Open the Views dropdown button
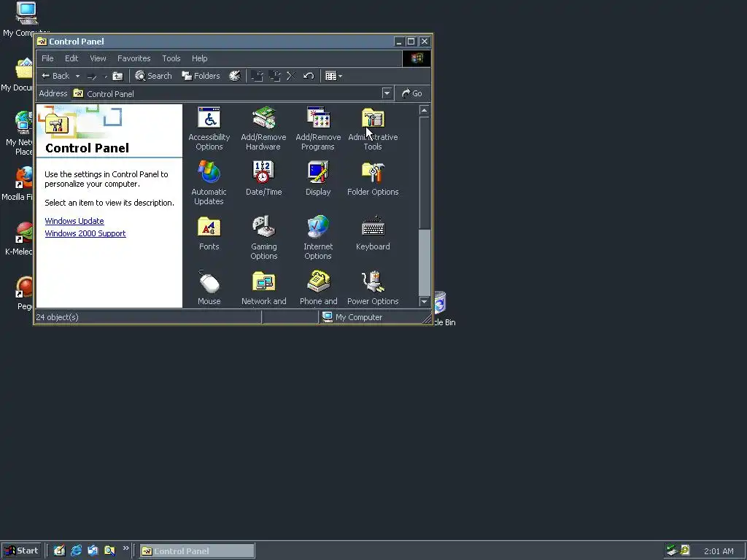 pyautogui.click(x=333, y=76)
